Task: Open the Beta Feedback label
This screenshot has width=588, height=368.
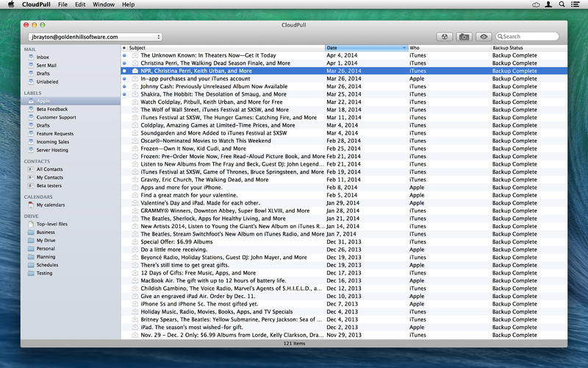Action: click(x=51, y=109)
